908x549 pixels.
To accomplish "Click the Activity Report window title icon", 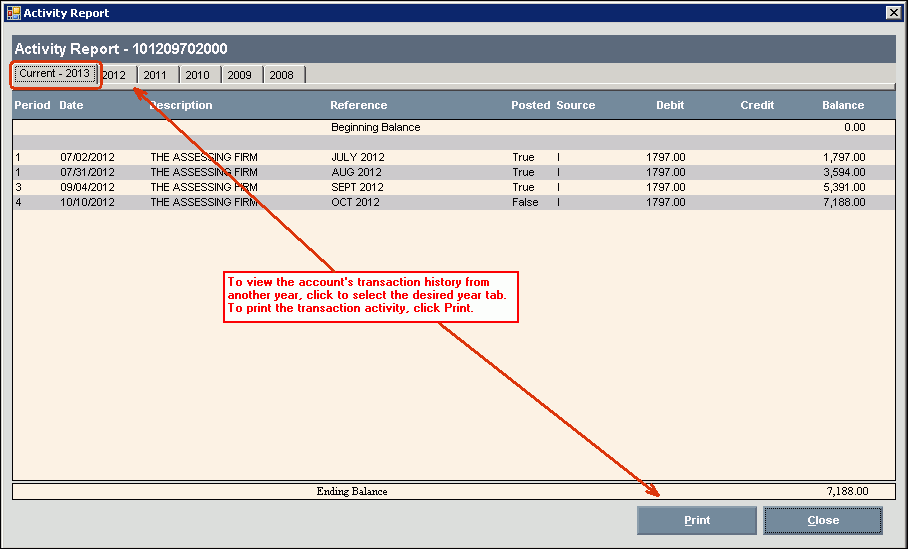I will coord(13,13).
